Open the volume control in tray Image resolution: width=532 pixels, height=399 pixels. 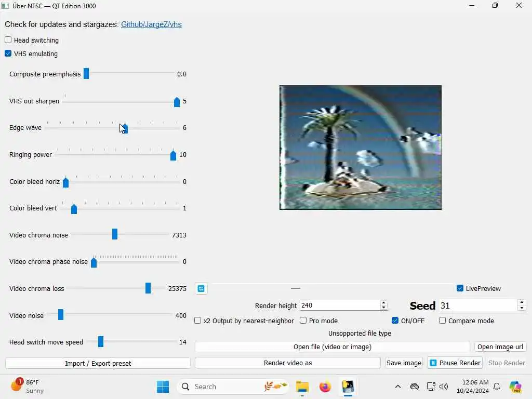(444, 387)
